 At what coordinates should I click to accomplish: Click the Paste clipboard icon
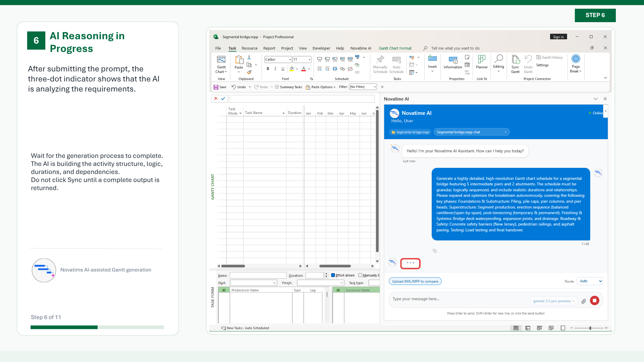point(239,60)
